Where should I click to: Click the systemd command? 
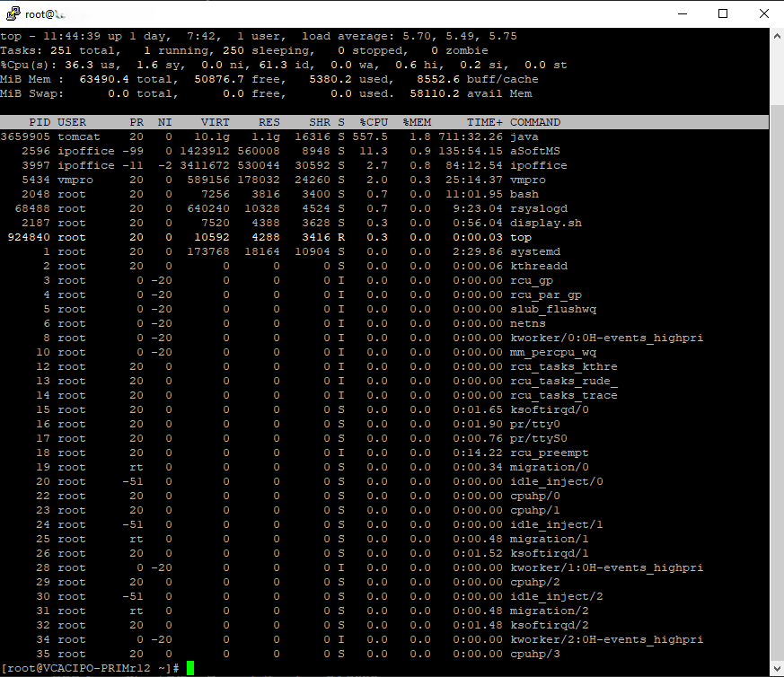(535, 252)
